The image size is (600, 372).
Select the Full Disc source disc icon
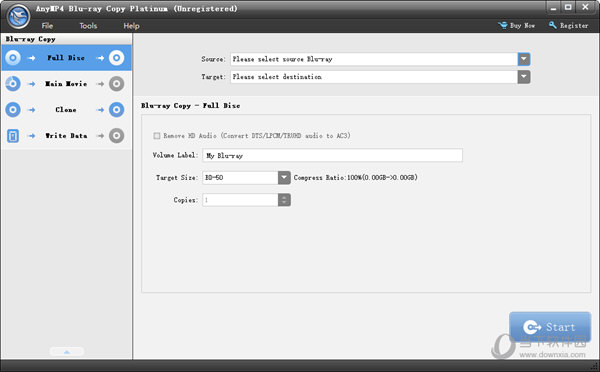click(13, 58)
